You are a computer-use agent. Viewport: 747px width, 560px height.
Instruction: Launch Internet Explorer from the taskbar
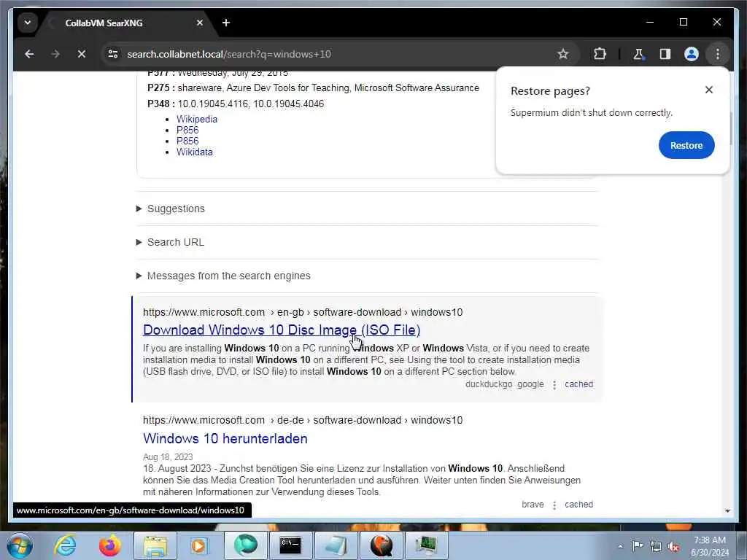(x=65, y=545)
